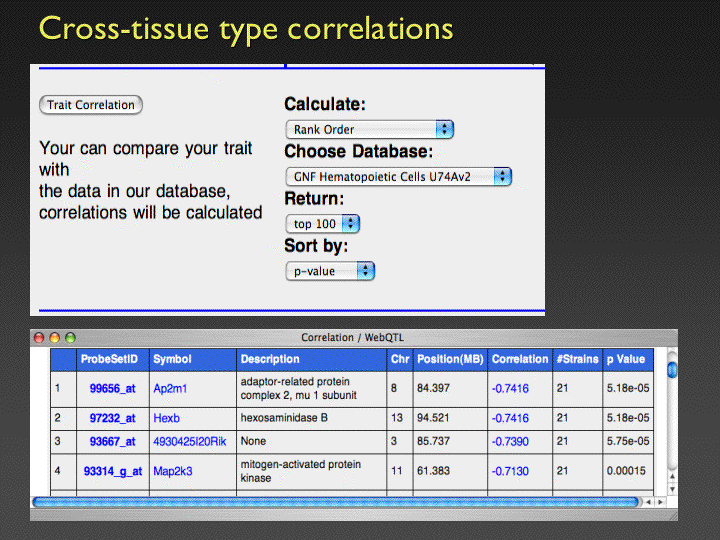Viewport: 720px width, 540px height.
Task: Open probe set link 99656_at
Action: (111, 389)
